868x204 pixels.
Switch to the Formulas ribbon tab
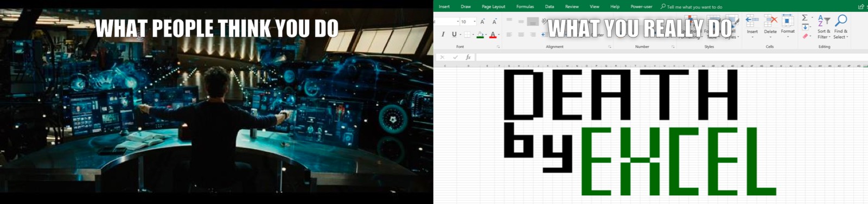pyautogui.click(x=525, y=7)
